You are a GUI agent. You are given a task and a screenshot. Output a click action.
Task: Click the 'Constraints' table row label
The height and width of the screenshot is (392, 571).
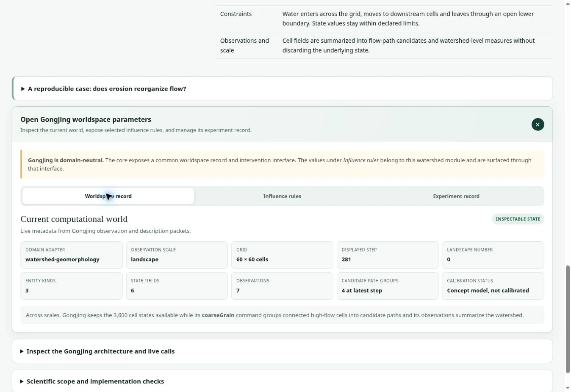236,14
